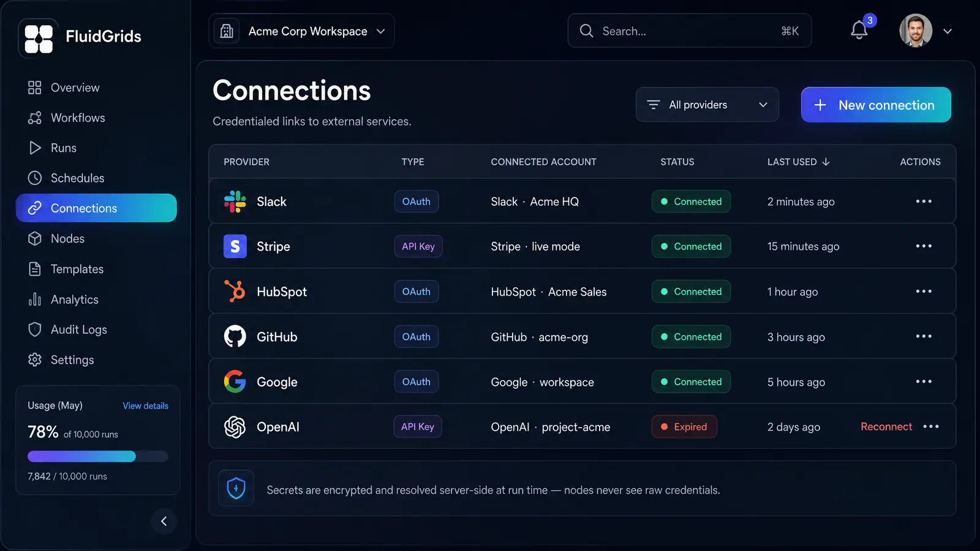Open Nodes in the sidebar
The width and height of the screenshot is (980, 551).
(x=96, y=238)
